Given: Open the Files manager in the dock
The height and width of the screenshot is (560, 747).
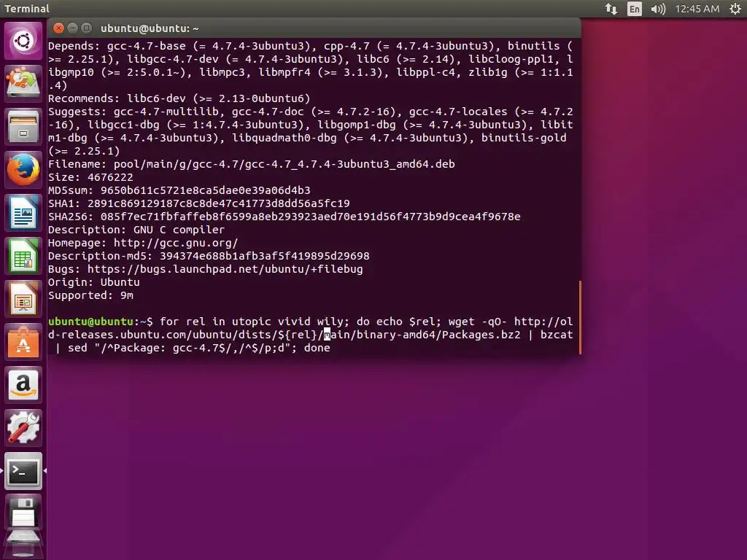Looking at the screenshot, I should [23, 127].
